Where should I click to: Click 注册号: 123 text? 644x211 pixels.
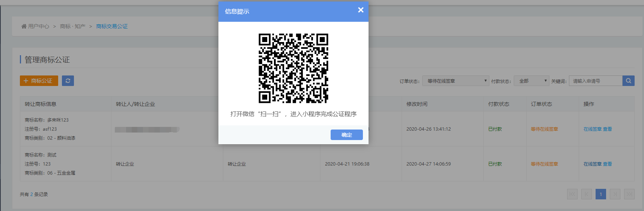click(38, 164)
